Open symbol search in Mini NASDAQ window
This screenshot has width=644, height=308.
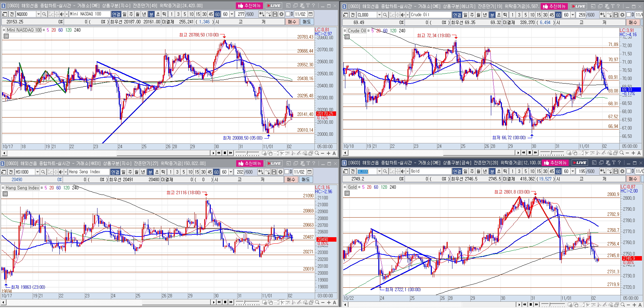44,14
